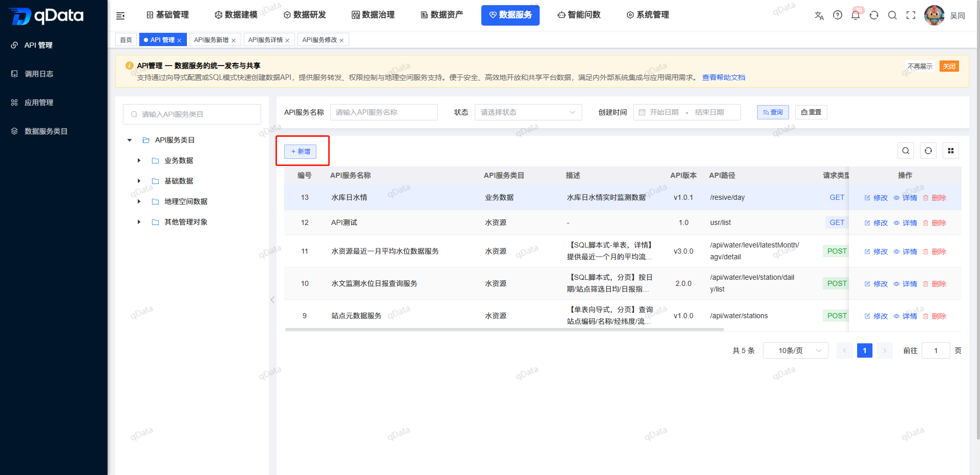
Task: Open 调用日志 in the sidebar
Action: (x=39, y=74)
